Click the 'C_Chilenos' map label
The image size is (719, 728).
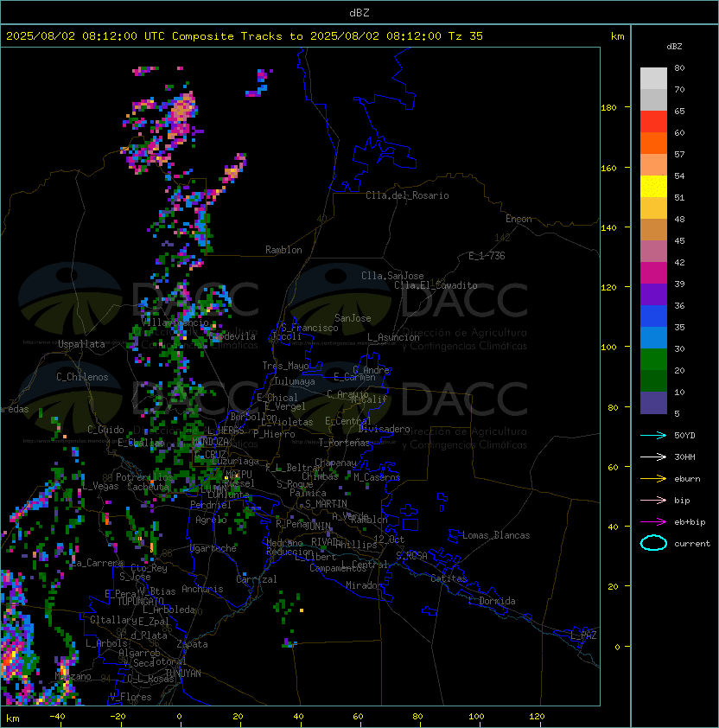(82, 377)
